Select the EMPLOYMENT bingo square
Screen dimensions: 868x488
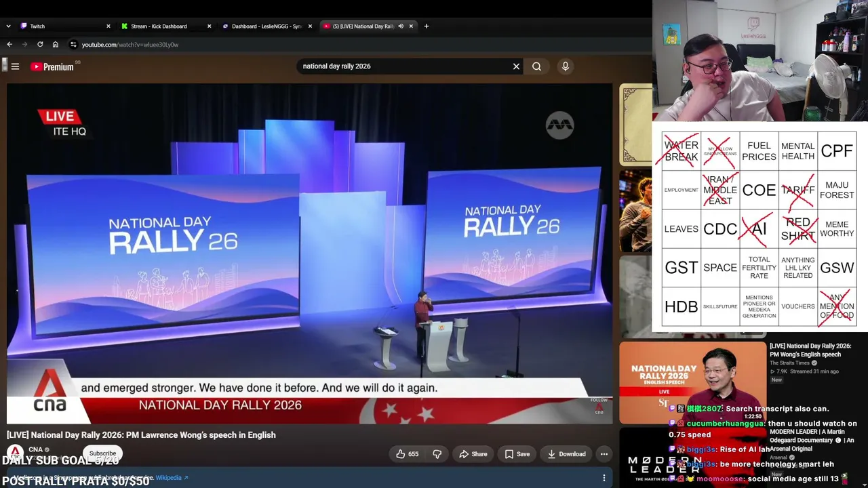tap(682, 190)
